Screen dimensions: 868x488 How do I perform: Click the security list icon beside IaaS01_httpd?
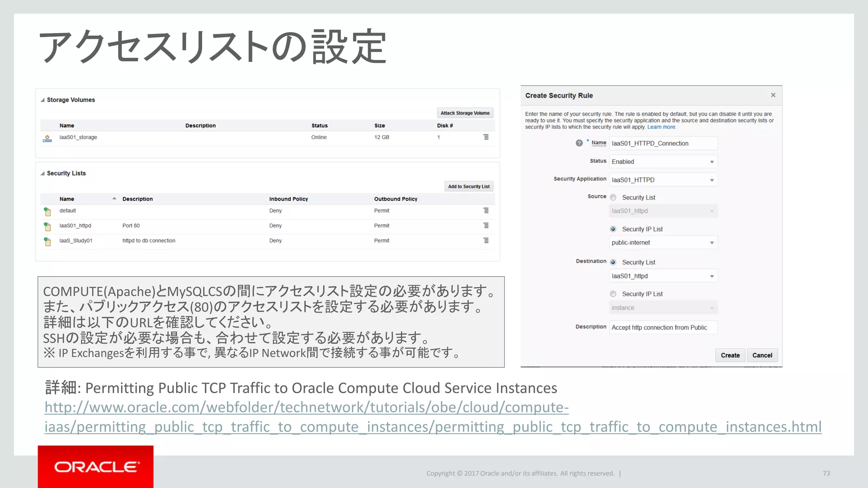pyautogui.click(x=47, y=227)
